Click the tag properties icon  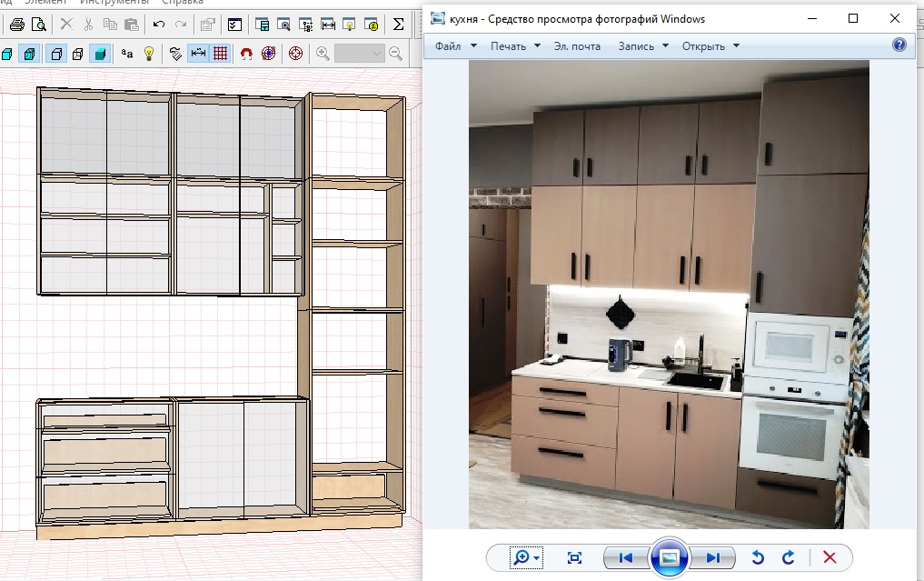click(175, 54)
